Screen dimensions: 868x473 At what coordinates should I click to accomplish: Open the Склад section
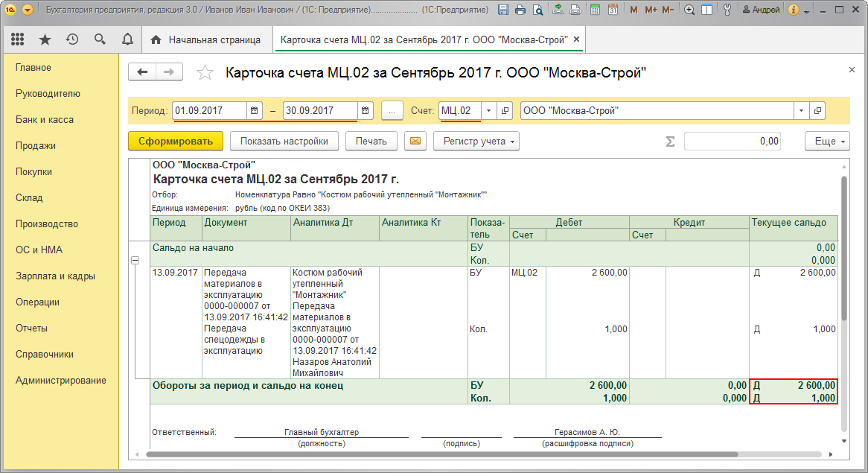[29, 197]
